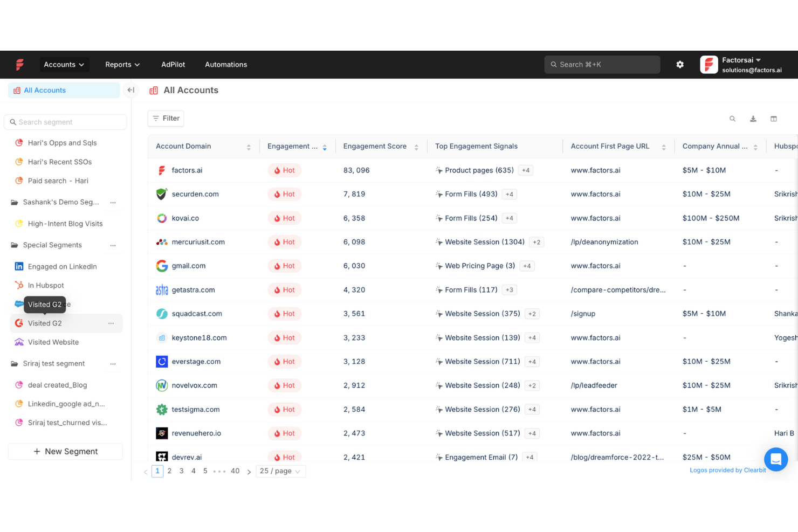
Task: Open Hari's Recent SSOs segment
Action: 60,162
